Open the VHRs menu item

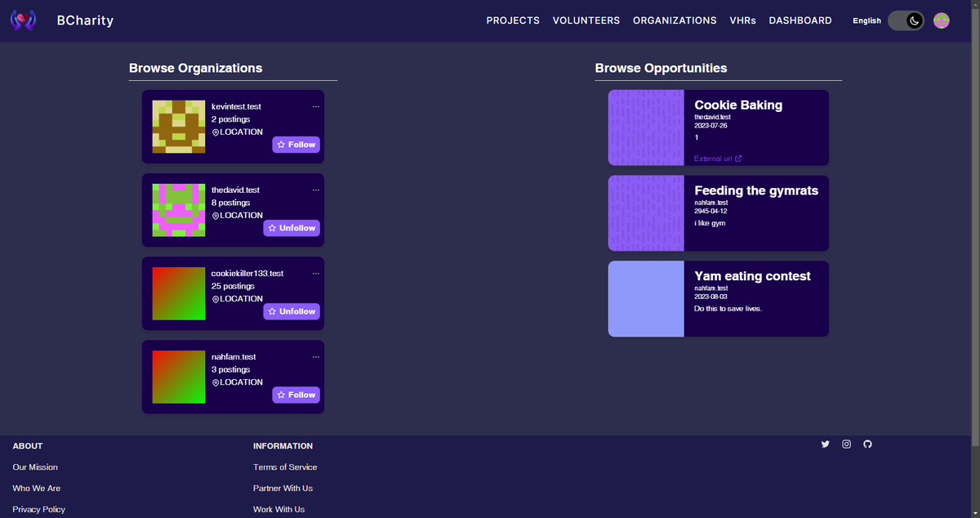pyautogui.click(x=742, y=20)
